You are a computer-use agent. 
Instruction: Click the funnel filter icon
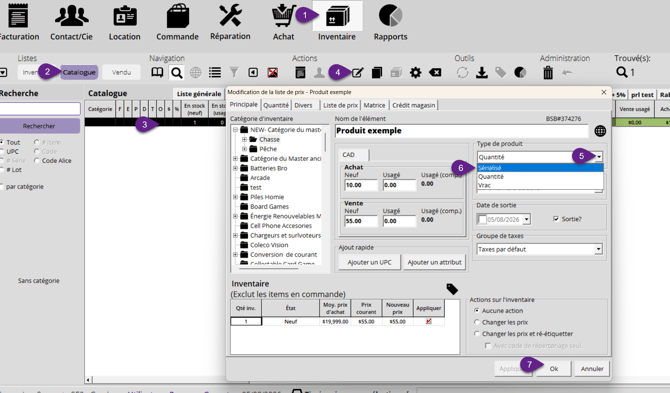(234, 73)
